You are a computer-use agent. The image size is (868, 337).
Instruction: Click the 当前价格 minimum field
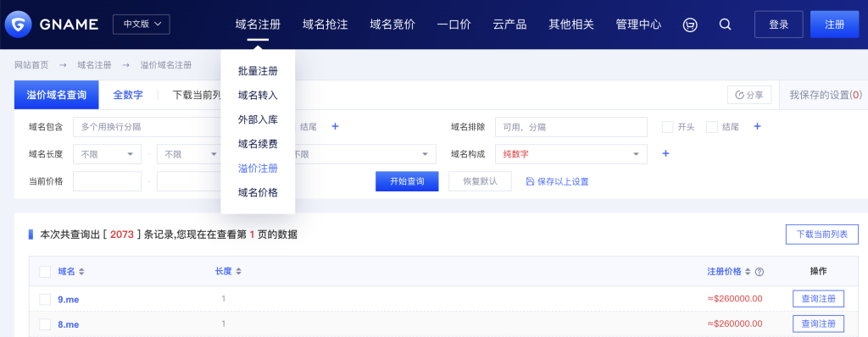(x=108, y=181)
